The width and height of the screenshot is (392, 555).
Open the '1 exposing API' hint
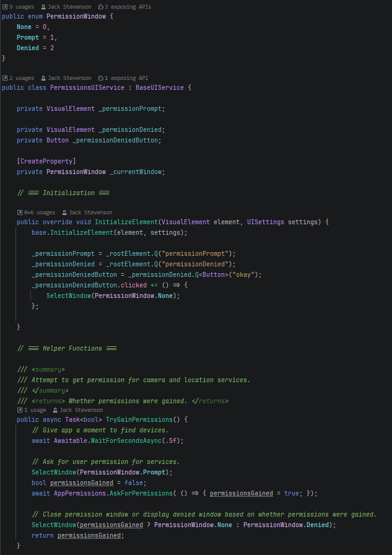(x=123, y=78)
